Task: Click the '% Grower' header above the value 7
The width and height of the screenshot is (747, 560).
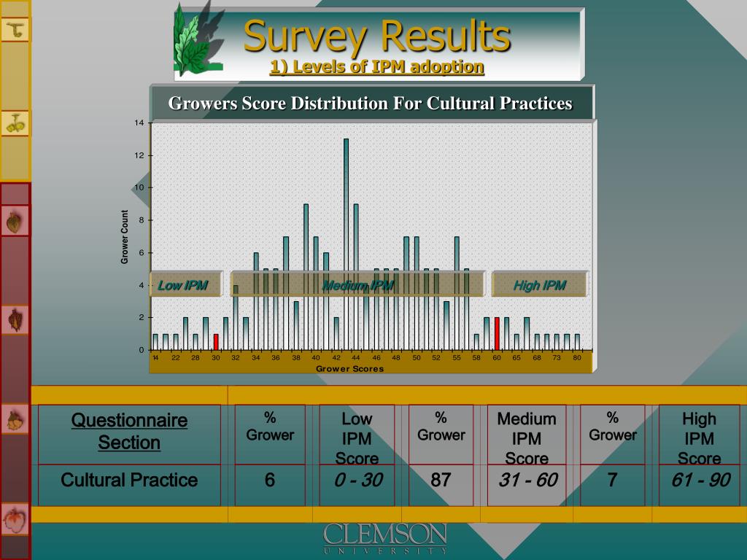Action: (x=613, y=427)
